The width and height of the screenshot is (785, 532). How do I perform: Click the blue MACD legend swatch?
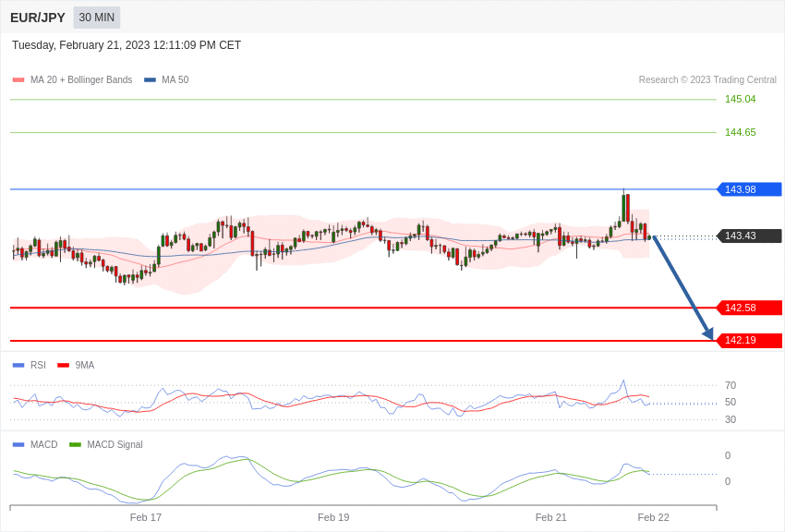[x=18, y=444]
